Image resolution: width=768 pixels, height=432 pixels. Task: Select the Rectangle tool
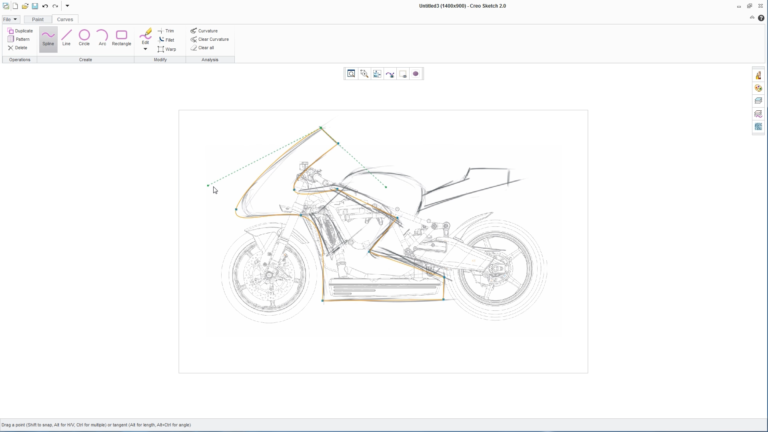point(121,38)
